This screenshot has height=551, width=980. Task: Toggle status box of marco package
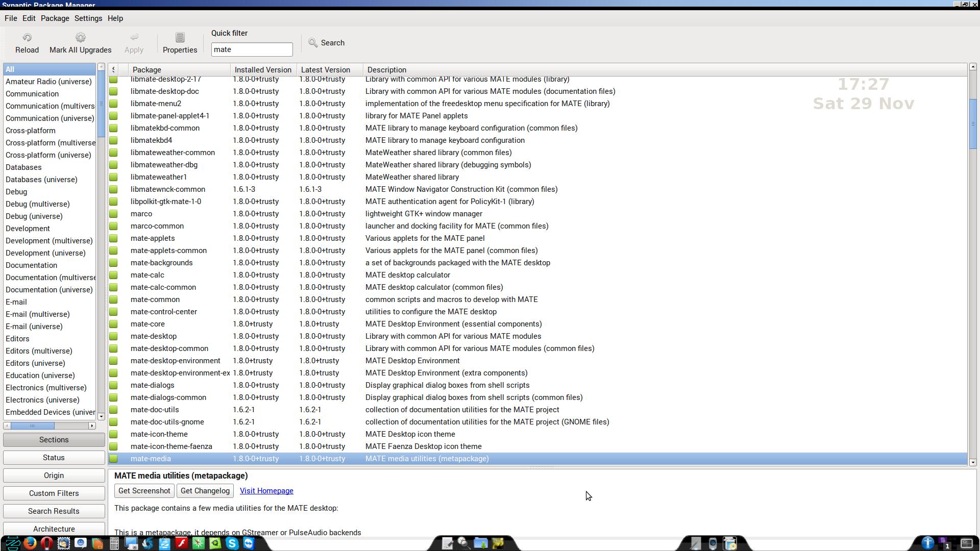[x=113, y=214]
